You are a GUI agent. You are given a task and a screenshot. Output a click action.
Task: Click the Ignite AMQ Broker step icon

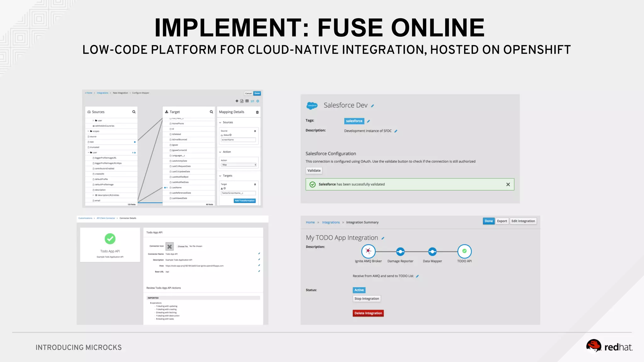[368, 251]
